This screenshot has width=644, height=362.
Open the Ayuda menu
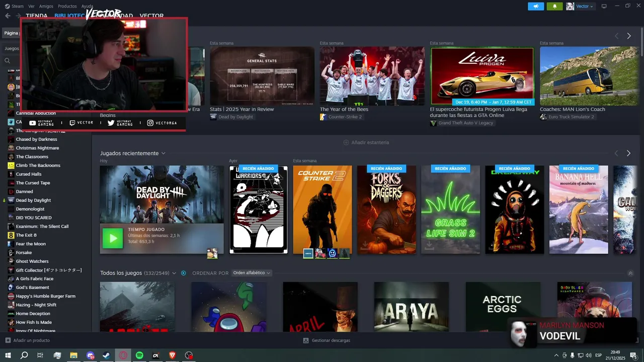tap(87, 6)
